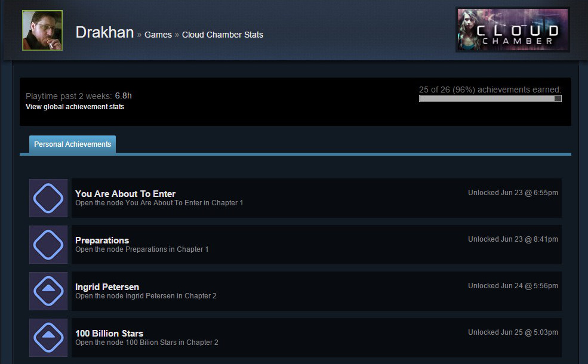This screenshot has height=364, width=588.
Task: Click the Cloud Chamber Stats breadcrumb
Action: click(x=223, y=35)
